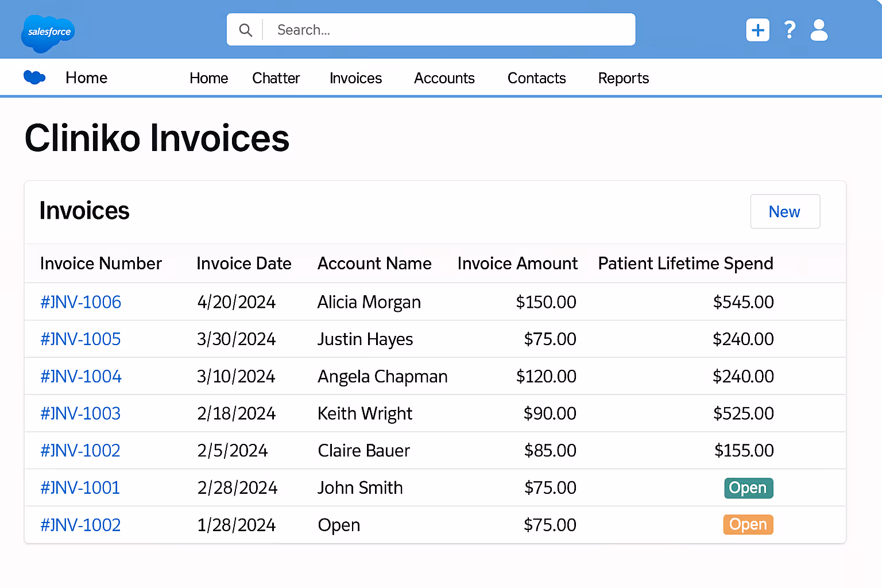
Task: Click the Salesforce cloud logo
Action: [48, 33]
